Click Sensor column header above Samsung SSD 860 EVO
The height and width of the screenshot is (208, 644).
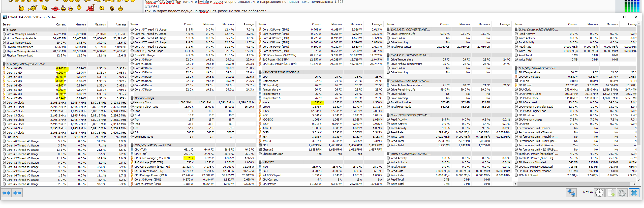coord(536,24)
